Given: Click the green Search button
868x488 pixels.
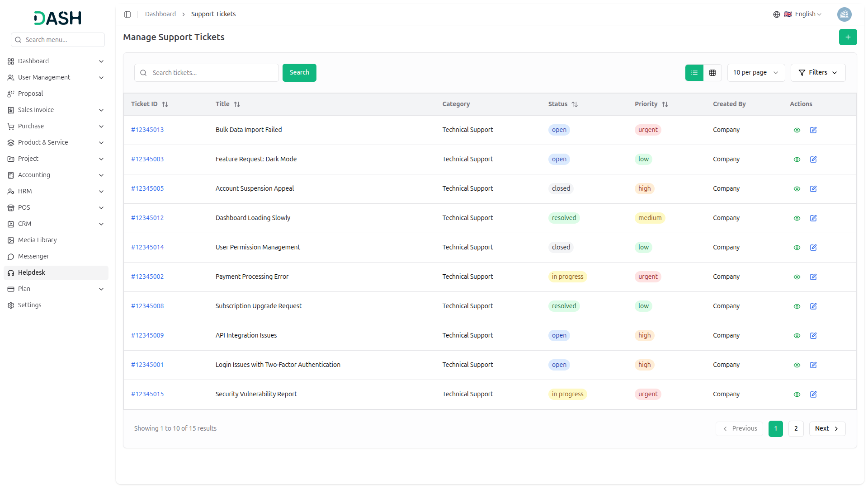Looking at the screenshot, I should pos(299,73).
